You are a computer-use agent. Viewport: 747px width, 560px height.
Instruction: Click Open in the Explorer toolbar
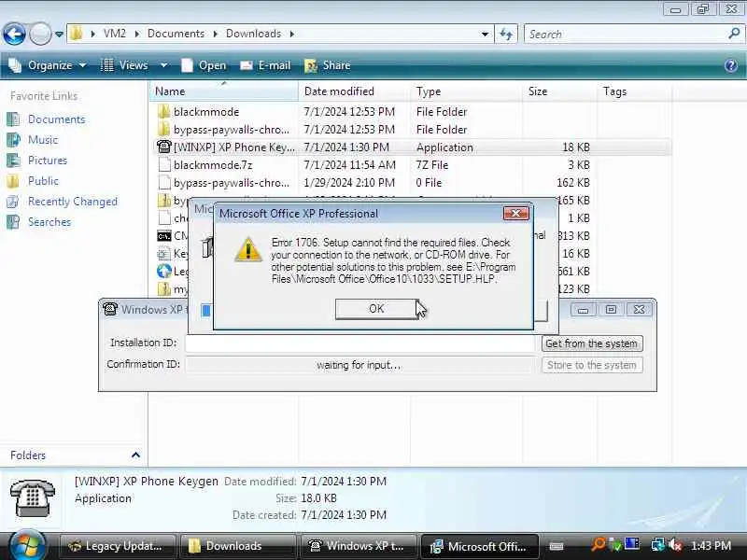pos(204,65)
